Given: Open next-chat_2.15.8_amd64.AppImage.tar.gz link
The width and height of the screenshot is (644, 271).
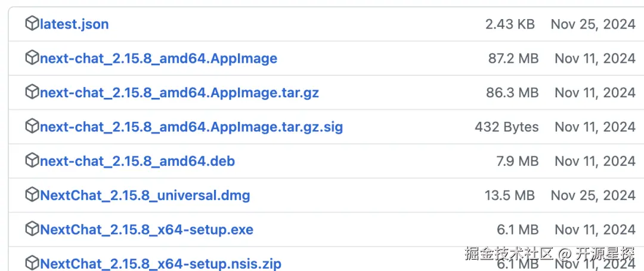Looking at the screenshot, I should click(179, 93).
